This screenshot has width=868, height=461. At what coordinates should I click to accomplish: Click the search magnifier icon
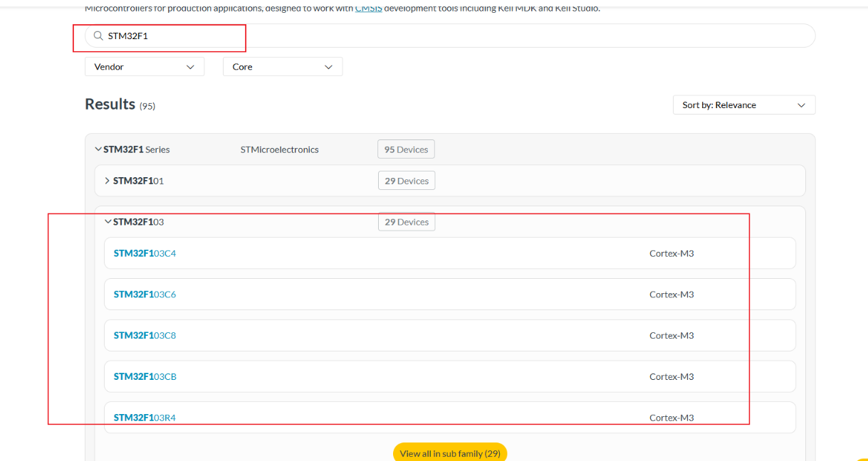tap(98, 36)
